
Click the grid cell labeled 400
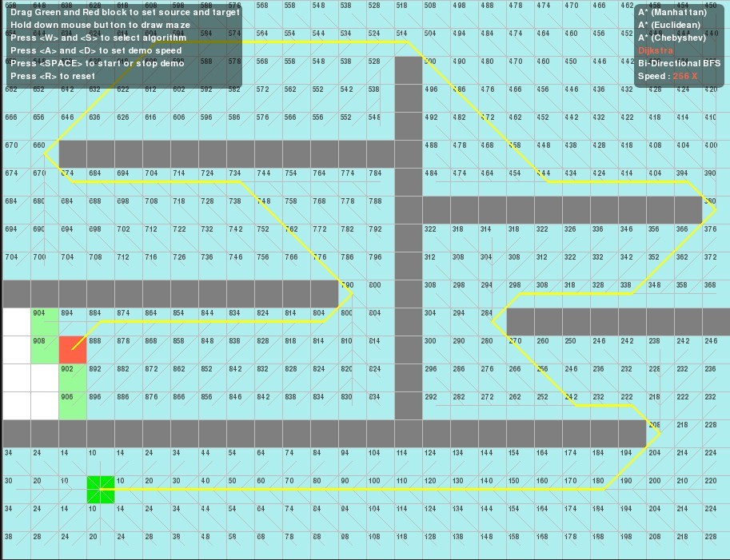tap(716, 154)
